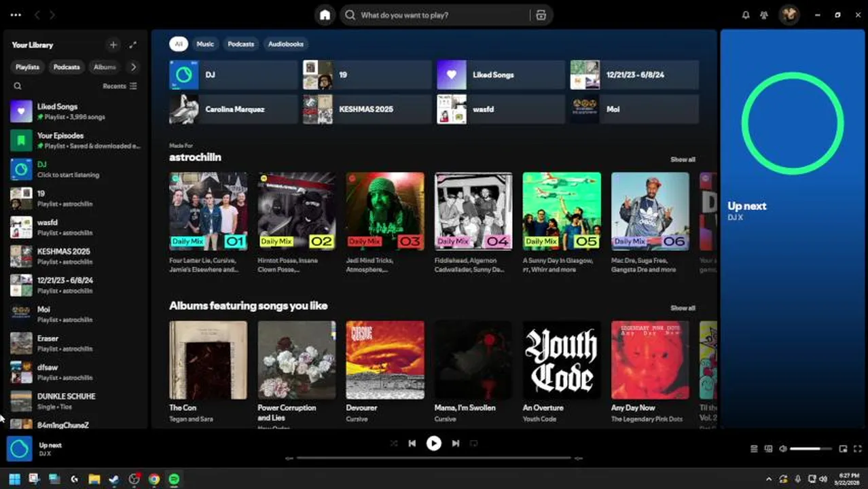Open the Liked Songs shortcut tile
Viewport: 868px width, 489px height.
(x=501, y=75)
